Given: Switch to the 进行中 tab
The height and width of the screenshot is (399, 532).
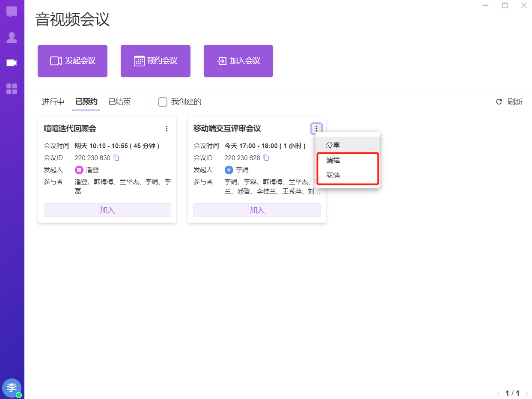Looking at the screenshot, I should [x=53, y=102].
